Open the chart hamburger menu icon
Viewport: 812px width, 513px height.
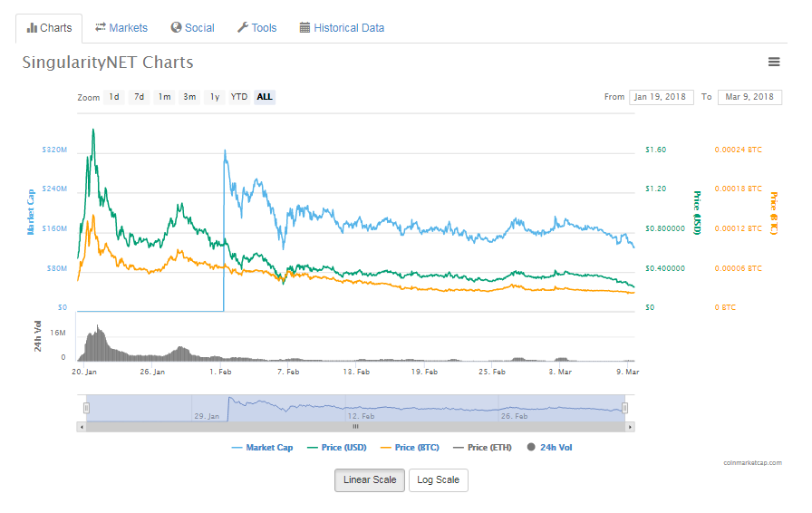tap(774, 62)
